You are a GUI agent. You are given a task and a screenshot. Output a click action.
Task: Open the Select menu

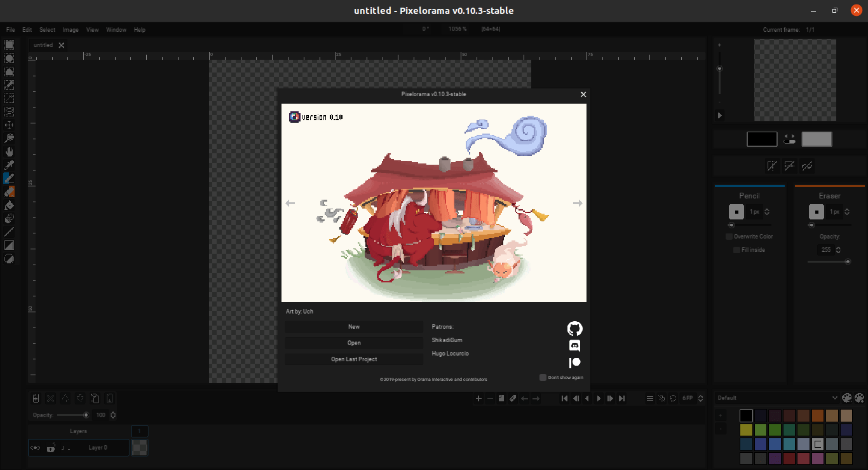coord(47,30)
